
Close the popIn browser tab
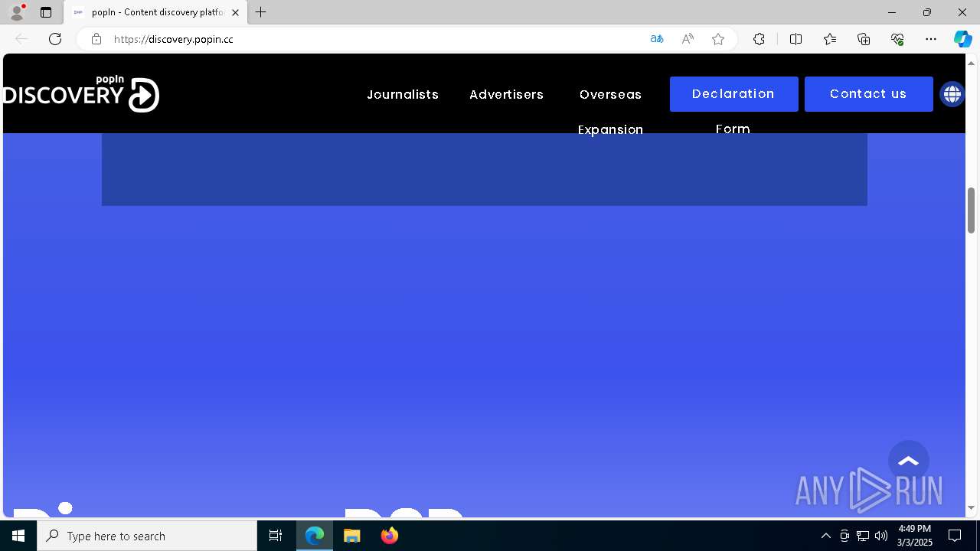235,12
